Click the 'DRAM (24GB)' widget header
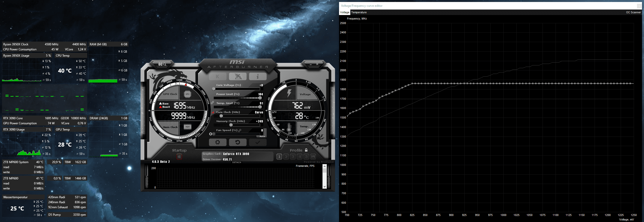644x222 pixels. click(109, 118)
